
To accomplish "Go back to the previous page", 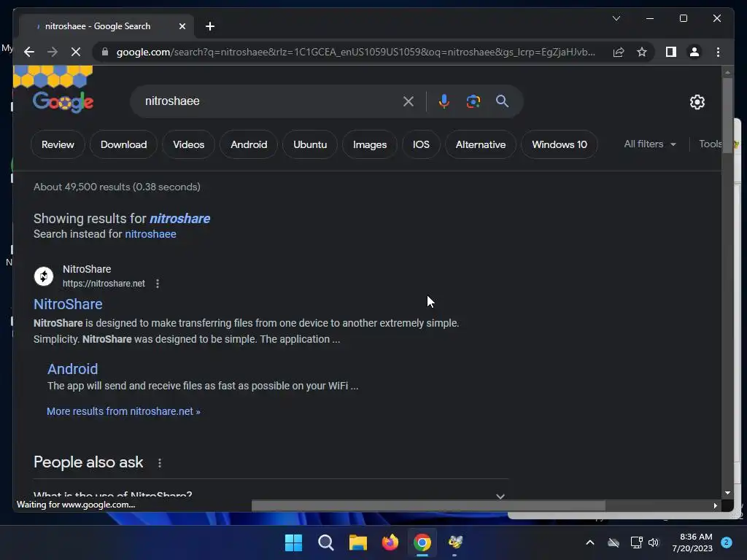I will click(29, 52).
